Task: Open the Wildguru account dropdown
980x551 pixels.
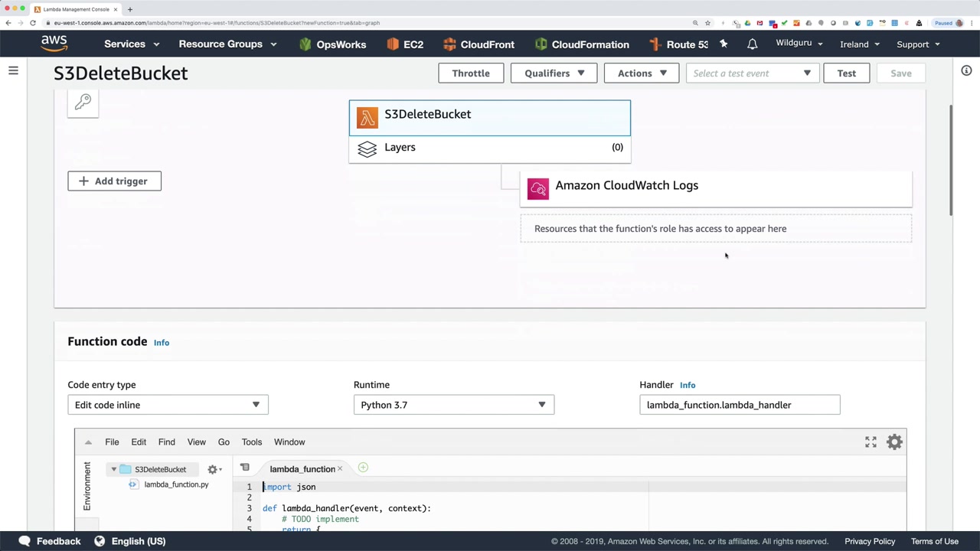Action: 799,44
